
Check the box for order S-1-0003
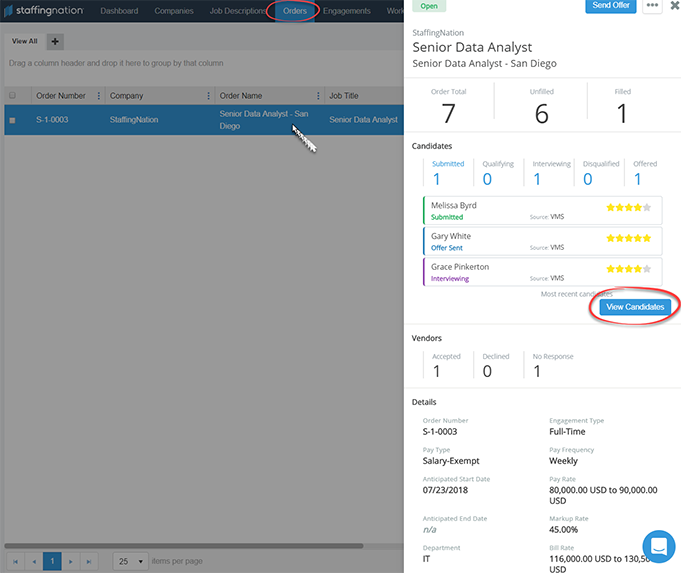tap(12, 120)
